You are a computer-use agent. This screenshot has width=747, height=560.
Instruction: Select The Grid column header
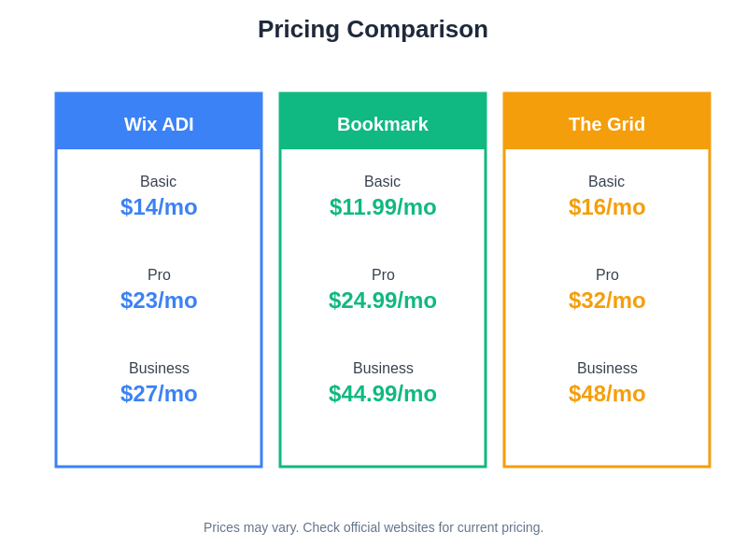[607, 124]
